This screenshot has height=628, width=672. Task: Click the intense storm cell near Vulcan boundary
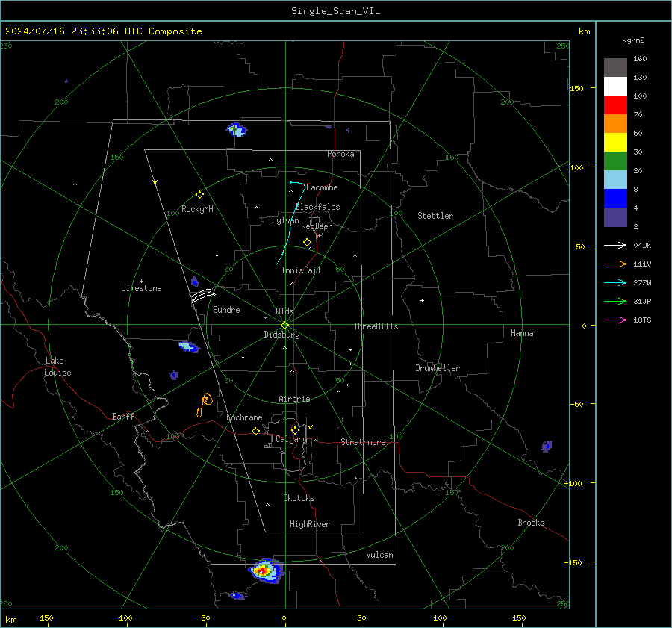(x=266, y=571)
